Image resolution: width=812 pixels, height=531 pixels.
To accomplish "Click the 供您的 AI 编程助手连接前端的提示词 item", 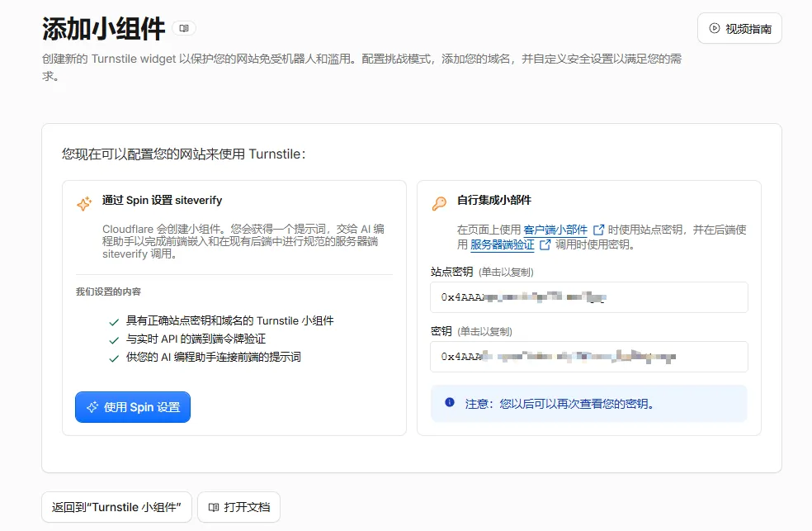I will [x=214, y=357].
